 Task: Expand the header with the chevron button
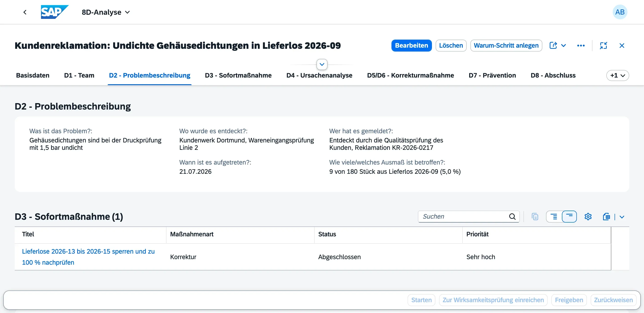point(322,64)
